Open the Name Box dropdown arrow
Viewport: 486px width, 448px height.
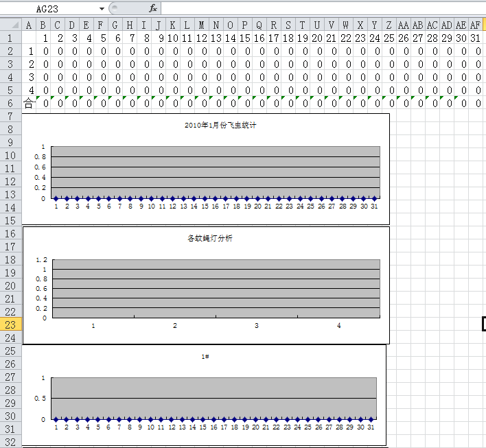point(102,8)
